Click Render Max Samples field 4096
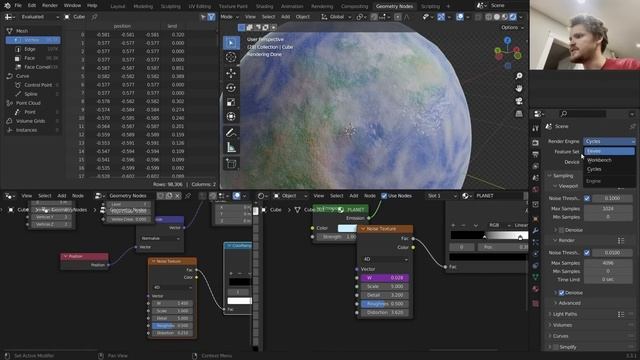The height and width of the screenshot is (360, 640). (x=608, y=263)
